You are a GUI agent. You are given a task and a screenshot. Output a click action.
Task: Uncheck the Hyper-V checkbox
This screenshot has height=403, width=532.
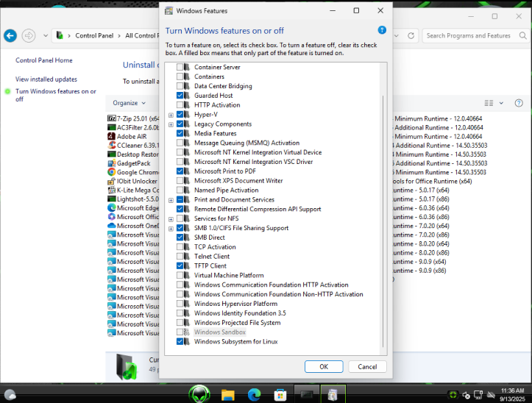click(x=180, y=115)
